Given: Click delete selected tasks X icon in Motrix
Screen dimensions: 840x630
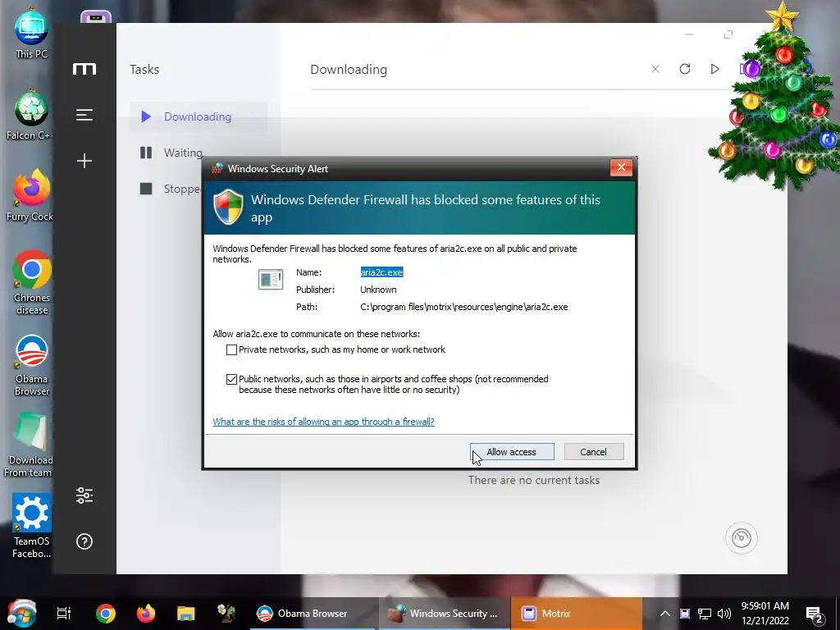Looking at the screenshot, I should [655, 69].
